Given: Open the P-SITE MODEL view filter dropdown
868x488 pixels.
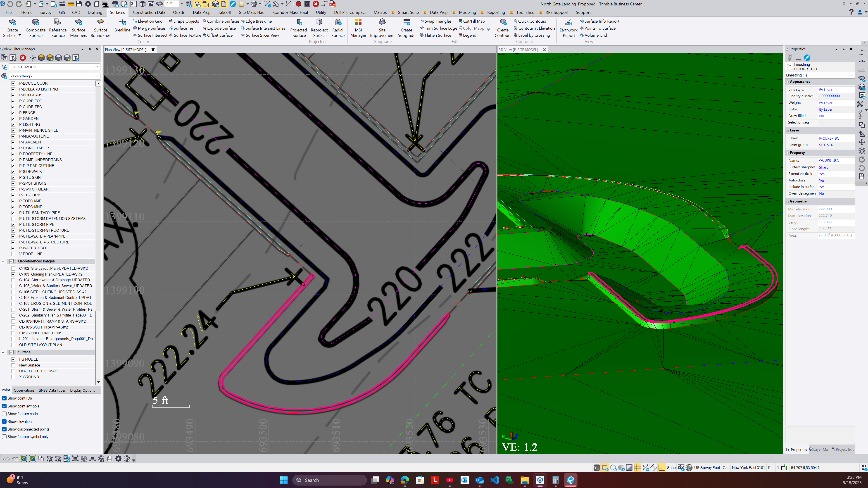Looking at the screenshot, I should click(x=97, y=67).
